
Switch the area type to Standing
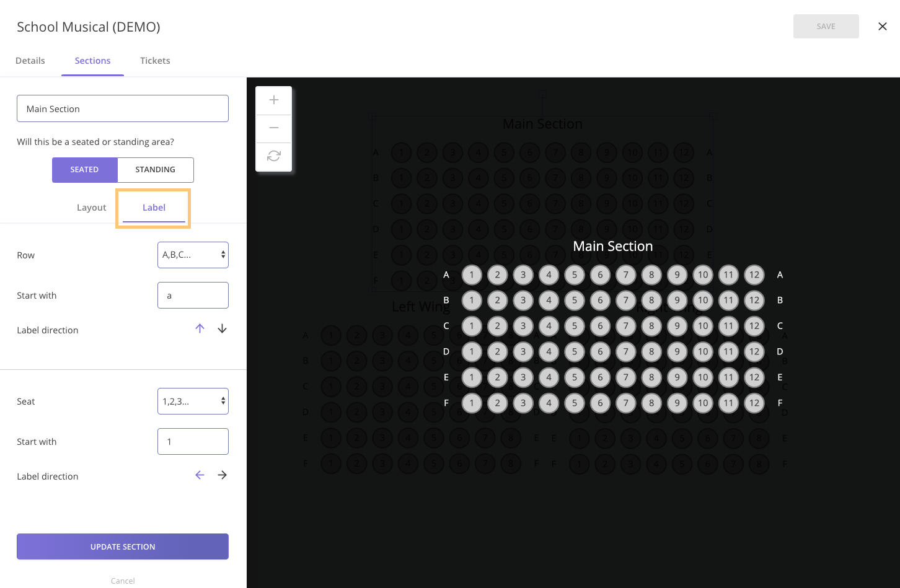click(155, 169)
